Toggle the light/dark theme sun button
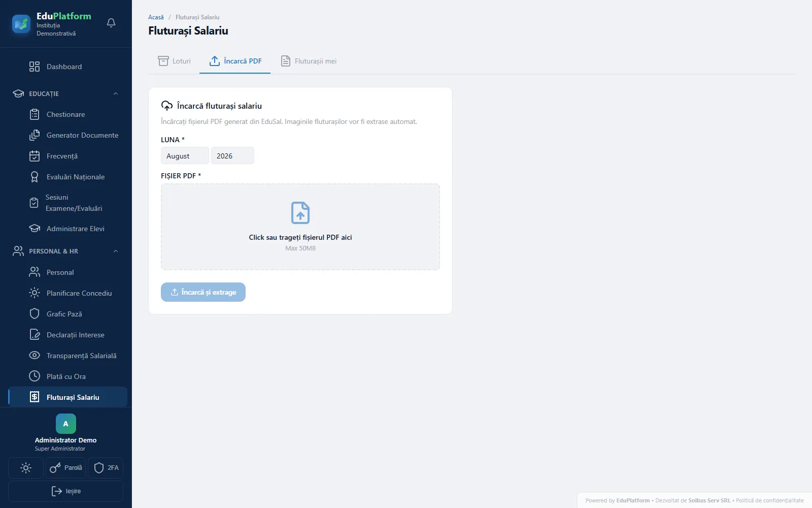Viewport: 812px width, 508px height. 26,468
